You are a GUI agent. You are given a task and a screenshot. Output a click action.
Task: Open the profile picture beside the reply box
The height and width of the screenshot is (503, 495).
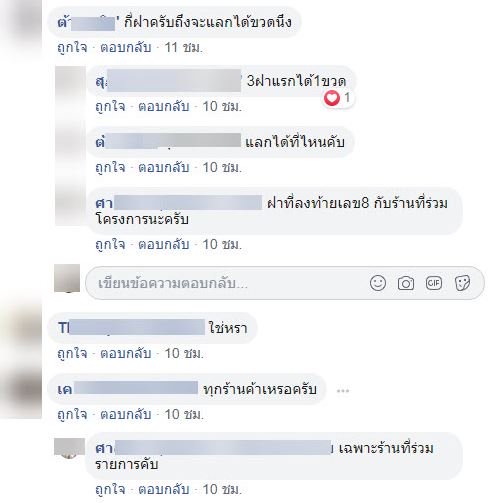67,279
